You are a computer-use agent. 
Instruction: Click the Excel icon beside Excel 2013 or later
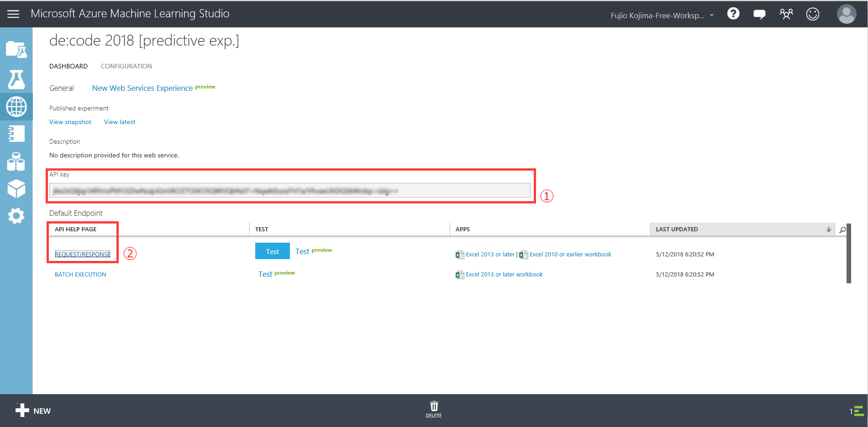tap(460, 255)
